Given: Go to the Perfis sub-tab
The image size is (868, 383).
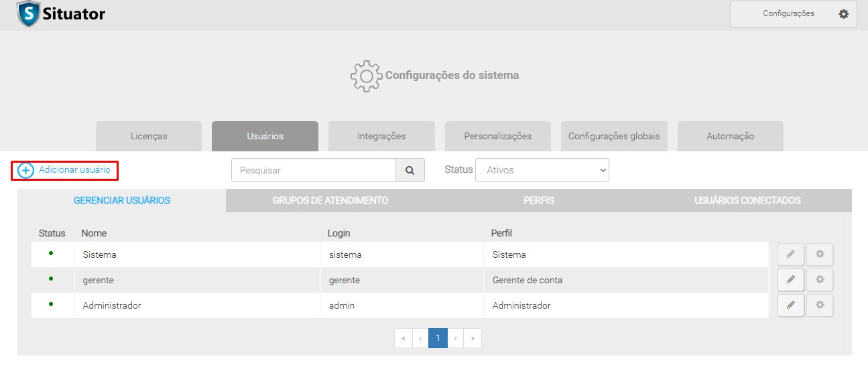Looking at the screenshot, I should coord(539,200).
